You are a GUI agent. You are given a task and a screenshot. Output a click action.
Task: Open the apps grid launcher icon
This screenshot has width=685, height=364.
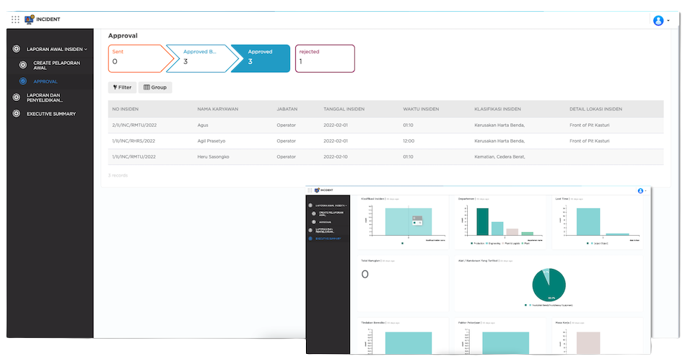(15, 19)
